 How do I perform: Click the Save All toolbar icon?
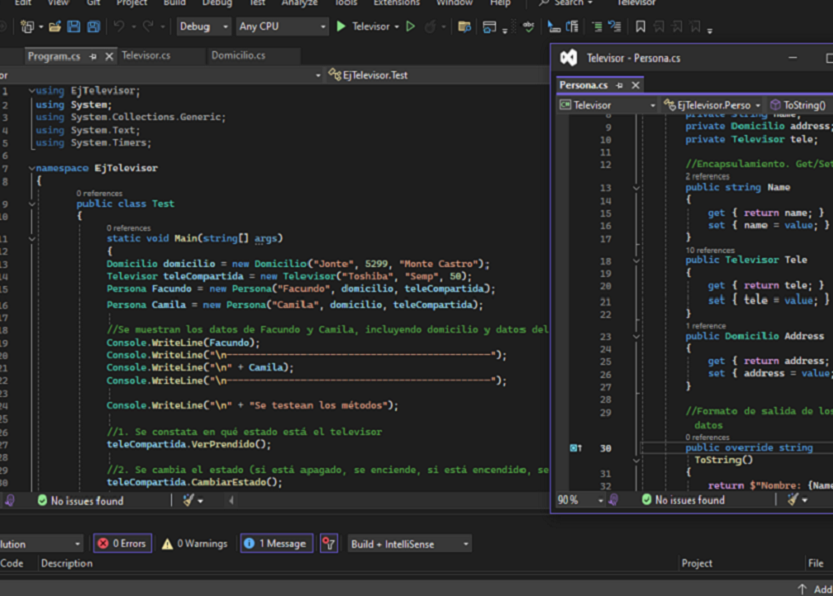93,27
